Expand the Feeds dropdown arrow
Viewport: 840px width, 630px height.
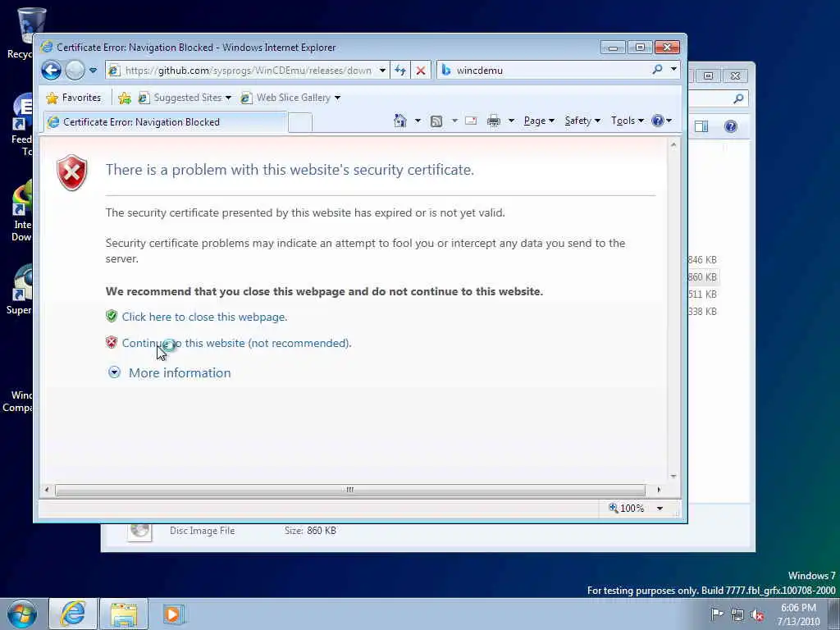[x=454, y=121]
